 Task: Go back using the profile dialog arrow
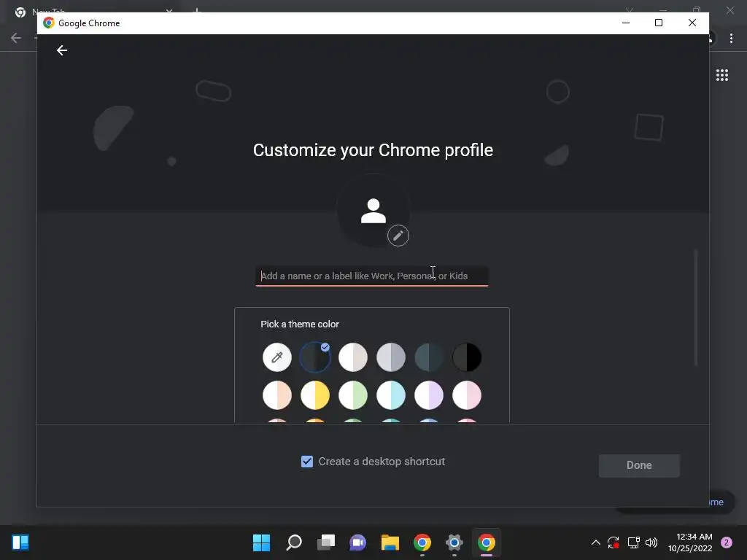(x=62, y=50)
